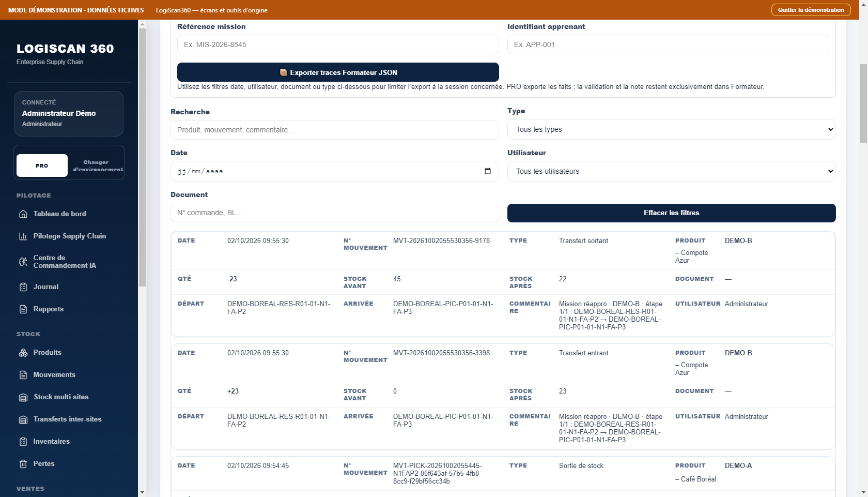868x497 pixels.
Task: Open the Utilisateur dropdown 'Tous les utilisateurs'
Action: pos(671,171)
